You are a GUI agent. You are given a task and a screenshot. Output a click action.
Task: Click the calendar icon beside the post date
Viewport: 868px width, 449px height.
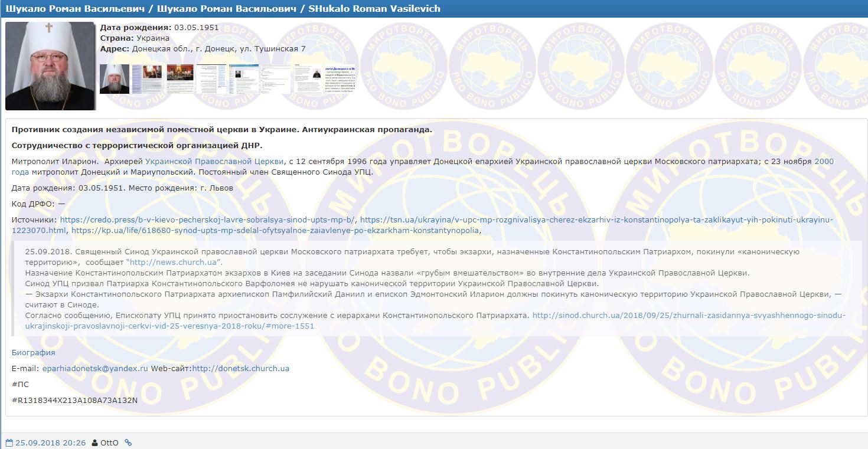[9, 443]
